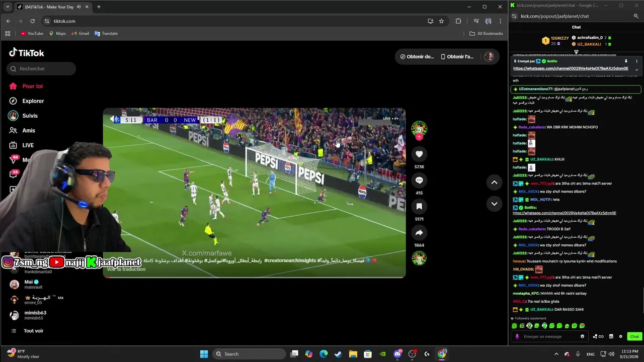Viewport: 644px width, 362px height.
Task: Open the pinned WhatsApp channel link
Action: [571, 68]
